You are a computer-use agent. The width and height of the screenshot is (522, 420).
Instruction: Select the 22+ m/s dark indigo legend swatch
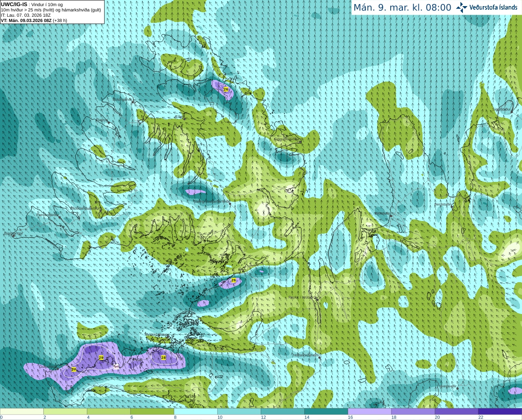[500, 411]
